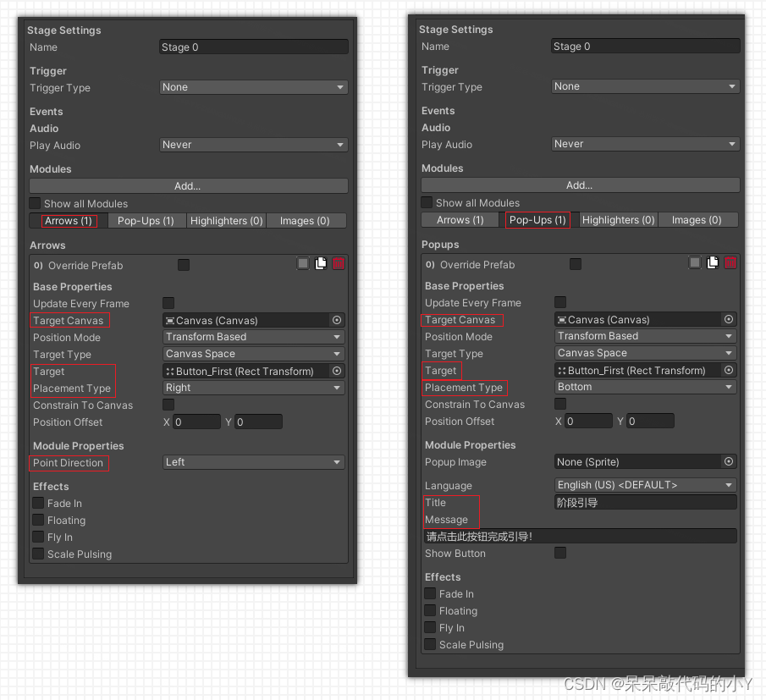Select Pop-Ups (1) tab in left panel
766x700 pixels.
pyautogui.click(x=146, y=221)
